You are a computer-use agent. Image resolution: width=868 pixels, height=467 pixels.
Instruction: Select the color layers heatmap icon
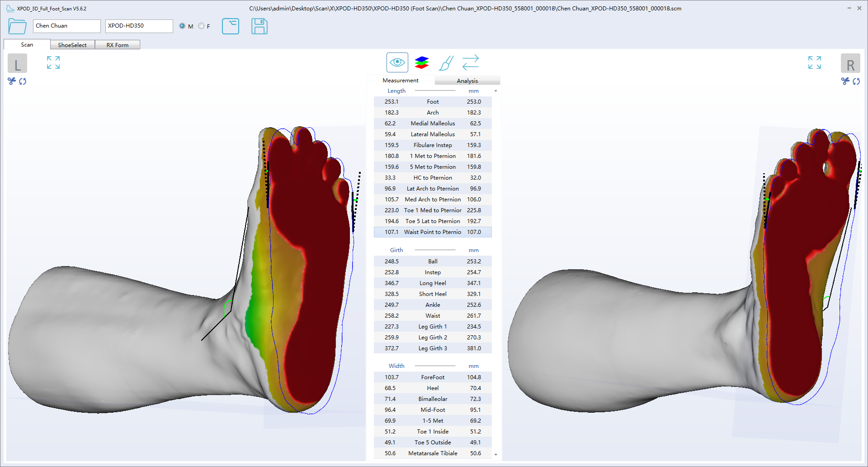tap(421, 62)
